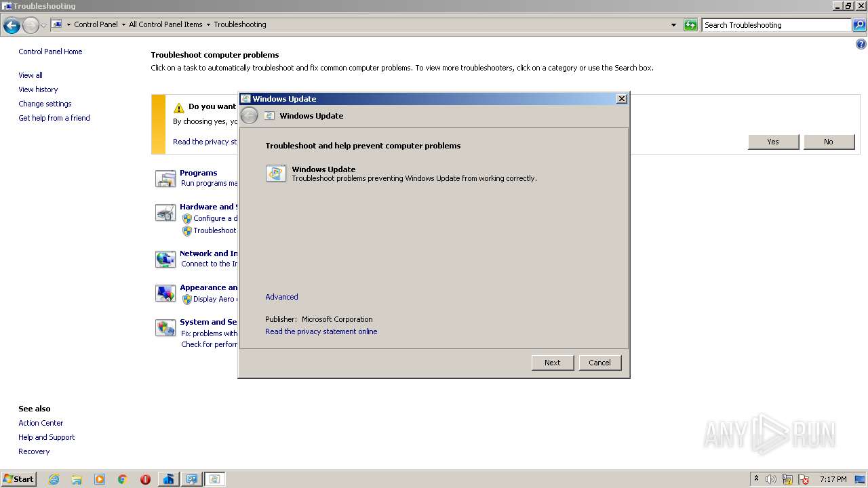Click the green Refresh button in address bar

coord(690,25)
